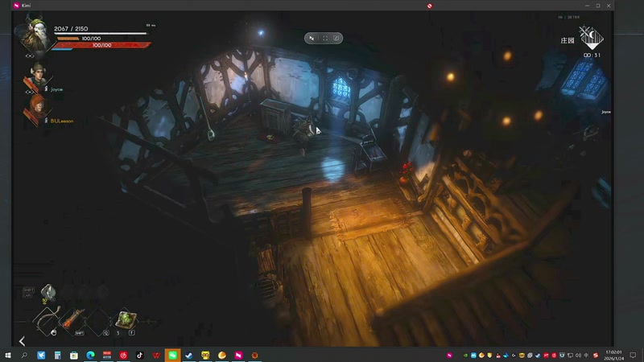Open the orange sphere app on taskbar

point(222,355)
